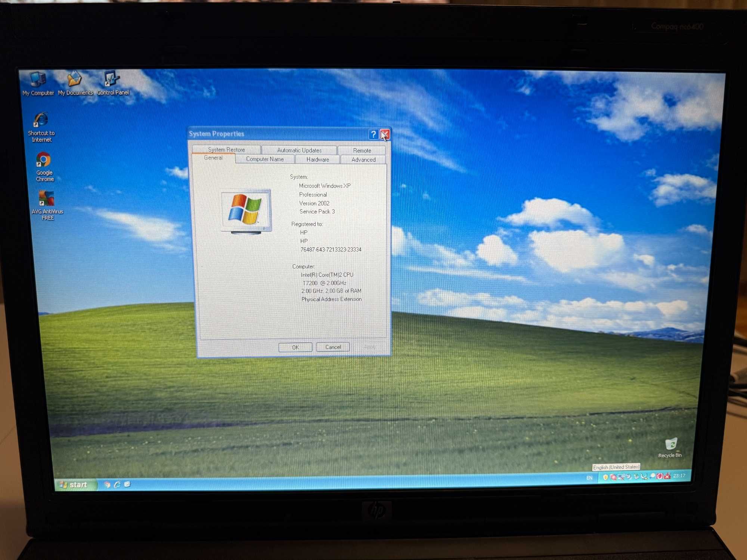Click the 'Microsoft Windows XP' text
This screenshot has width=747, height=560.
(325, 186)
